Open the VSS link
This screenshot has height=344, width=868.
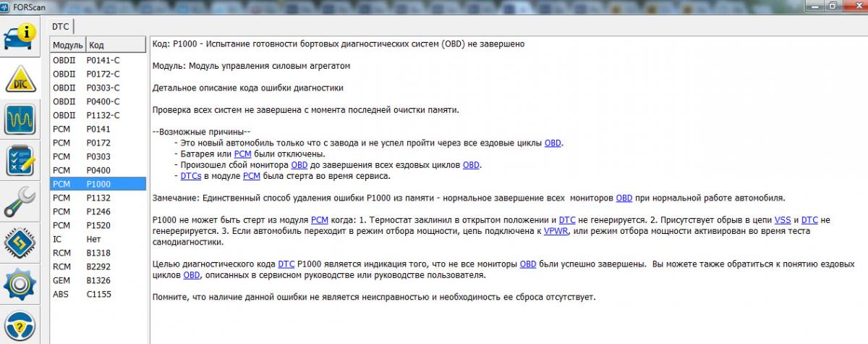(x=783, y=219)
